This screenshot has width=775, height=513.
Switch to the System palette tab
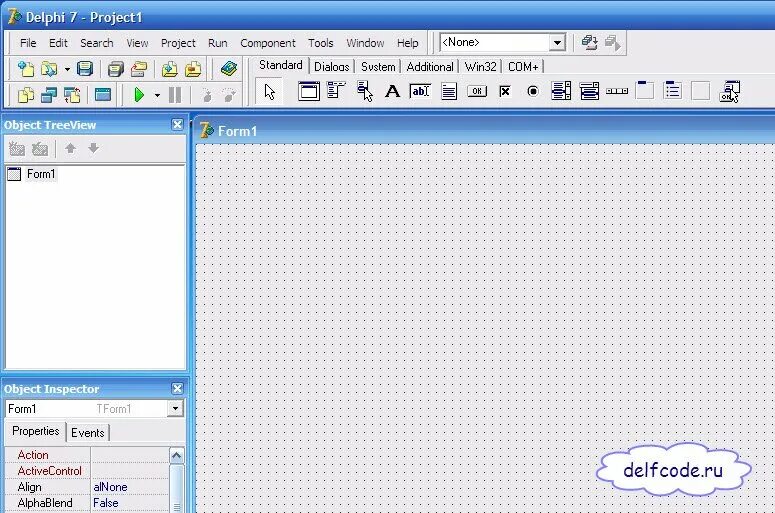[x=378, y=67]
